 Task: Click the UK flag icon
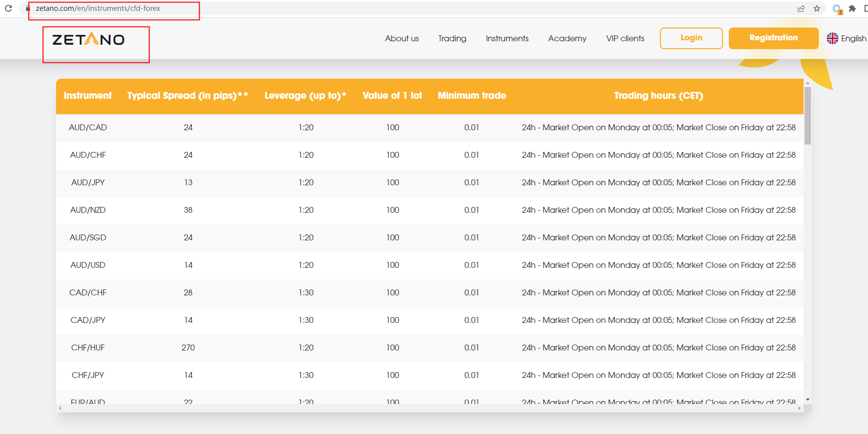click(x=832, y=38)
